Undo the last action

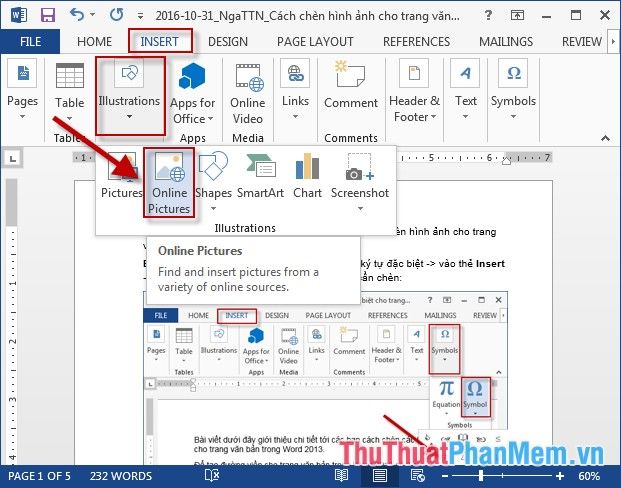click(x=77, y=15)
